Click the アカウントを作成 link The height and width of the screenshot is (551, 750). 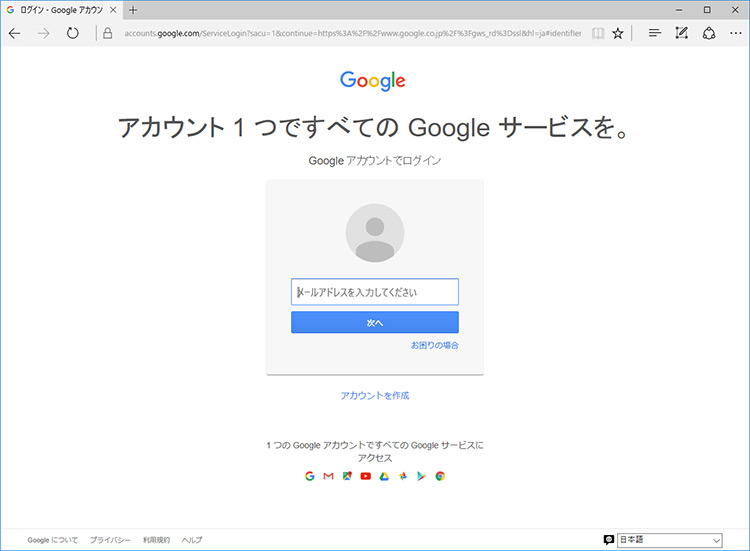click(375, 396)
